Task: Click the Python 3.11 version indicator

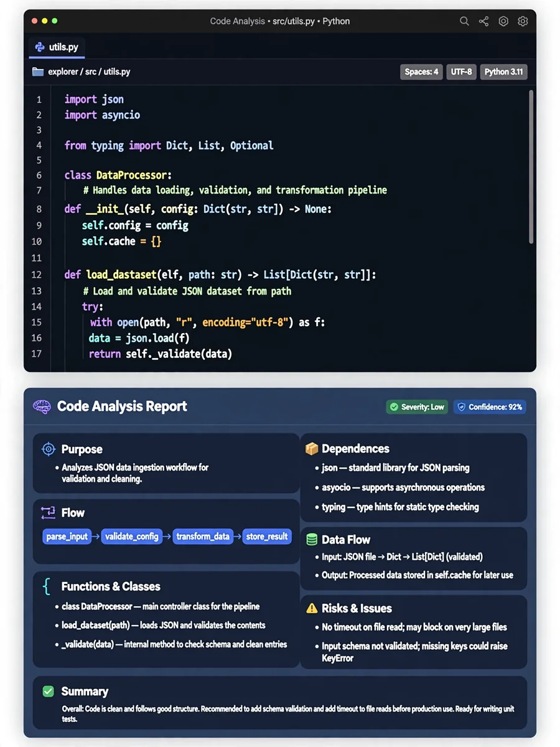Action: coord(503,72)
